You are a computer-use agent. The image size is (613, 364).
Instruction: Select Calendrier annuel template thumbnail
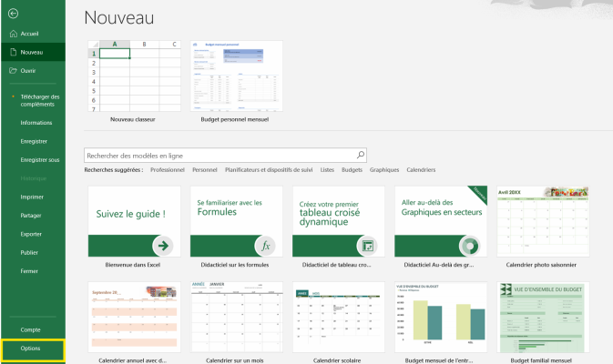134,317
